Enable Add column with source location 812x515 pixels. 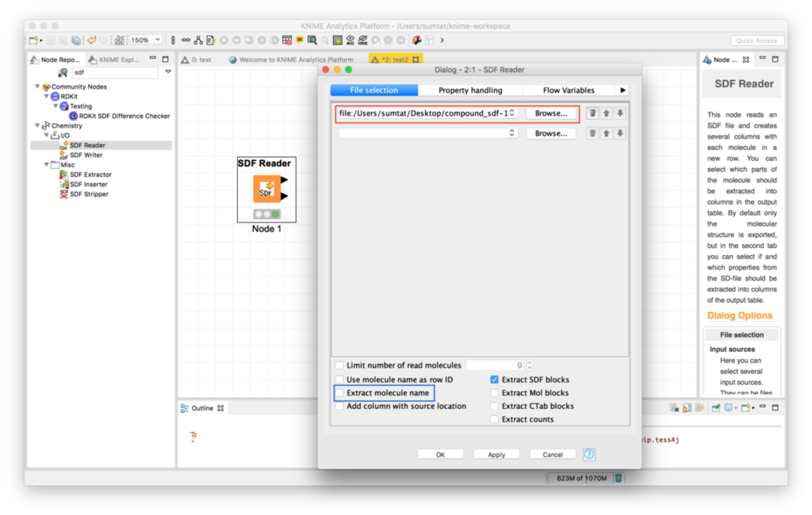point(340,406)
